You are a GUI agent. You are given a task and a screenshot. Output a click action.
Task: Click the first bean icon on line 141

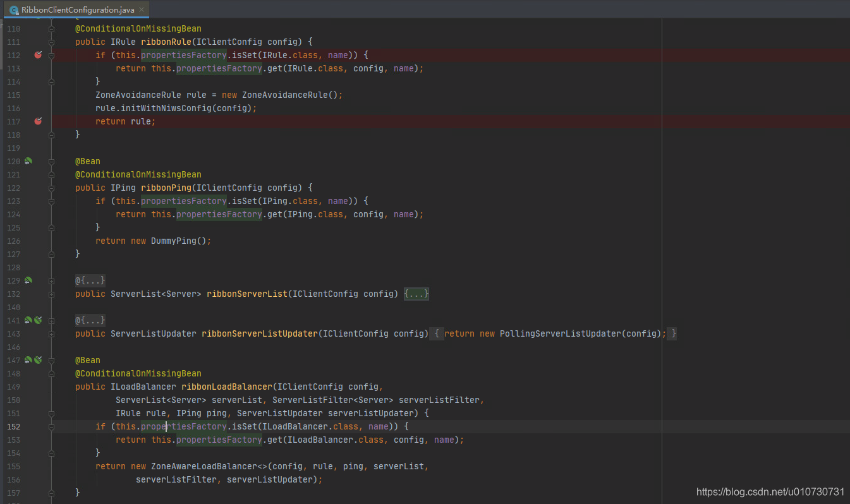click(28, 320)
